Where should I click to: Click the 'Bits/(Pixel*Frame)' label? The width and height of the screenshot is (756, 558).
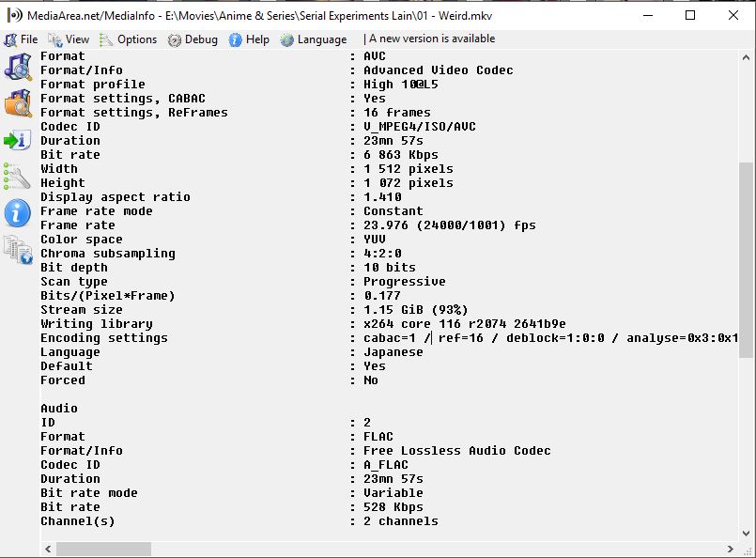click(107, 296)
